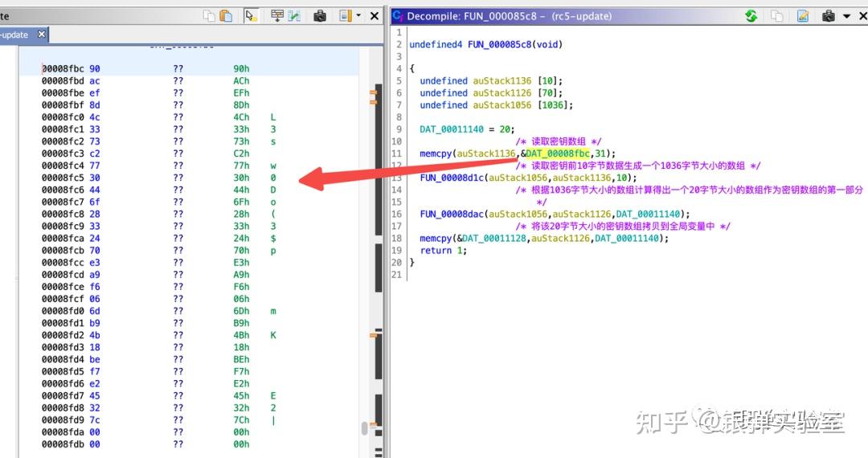868x458 pixels.
Task: Select address 00008fcb in listing
Action: [63, 251]
